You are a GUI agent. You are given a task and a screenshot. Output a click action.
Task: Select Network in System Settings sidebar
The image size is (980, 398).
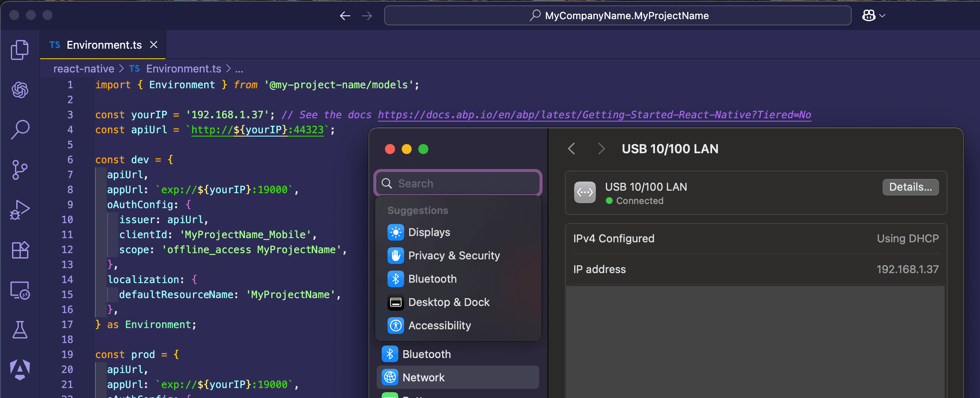pyautogui.click(x=423, y=378)
